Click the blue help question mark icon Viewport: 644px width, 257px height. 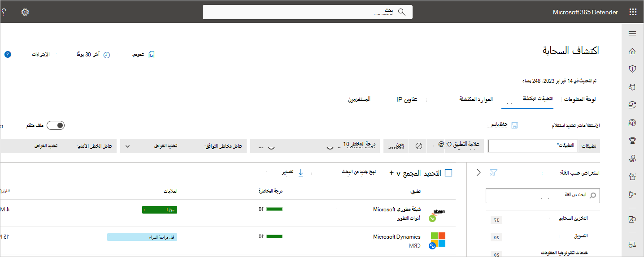tap(8, 54)
